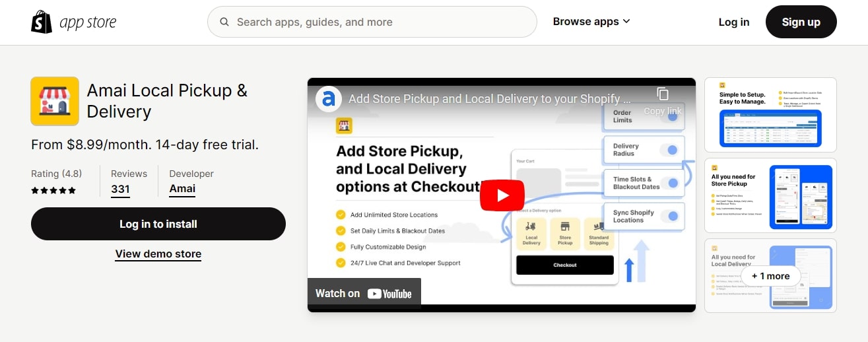
Task: Click the video channel avatar icon
Action: [328, 99]
